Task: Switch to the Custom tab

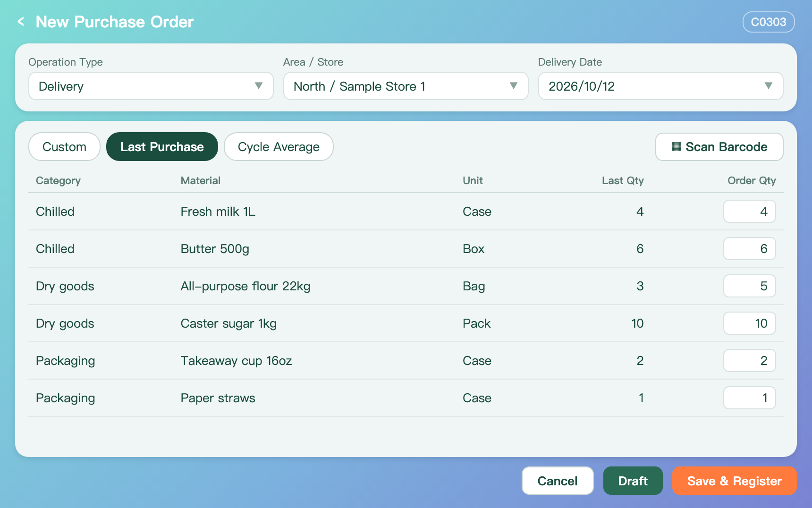Action: point(64,147)
